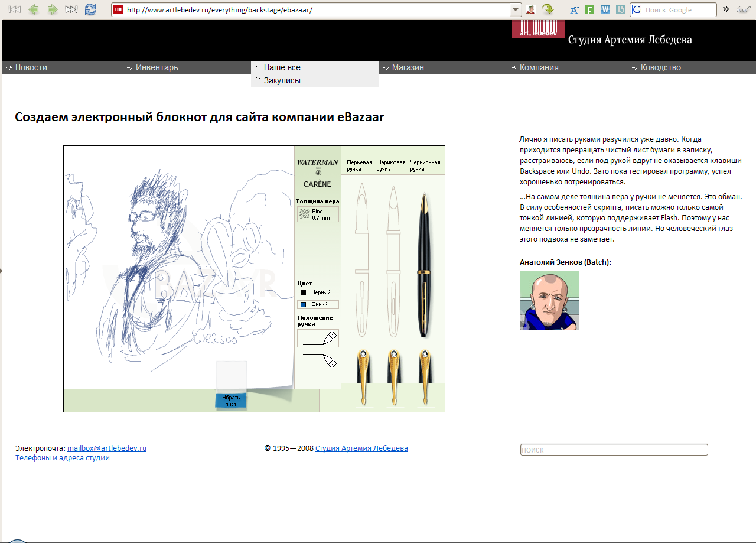This screenshot has width=756, height=543.
Task: Open the address bar dropdown arrow
Action: click(516, 9)
